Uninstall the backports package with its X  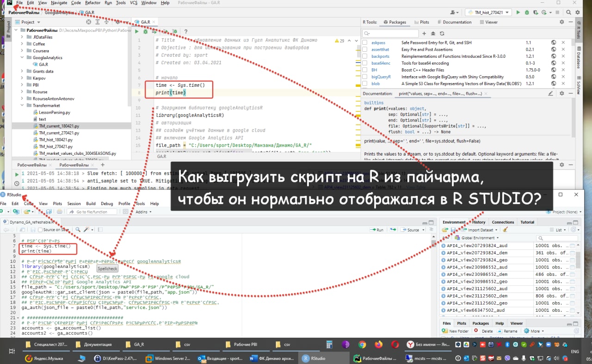pyautogui.click(x=563, y=56)
